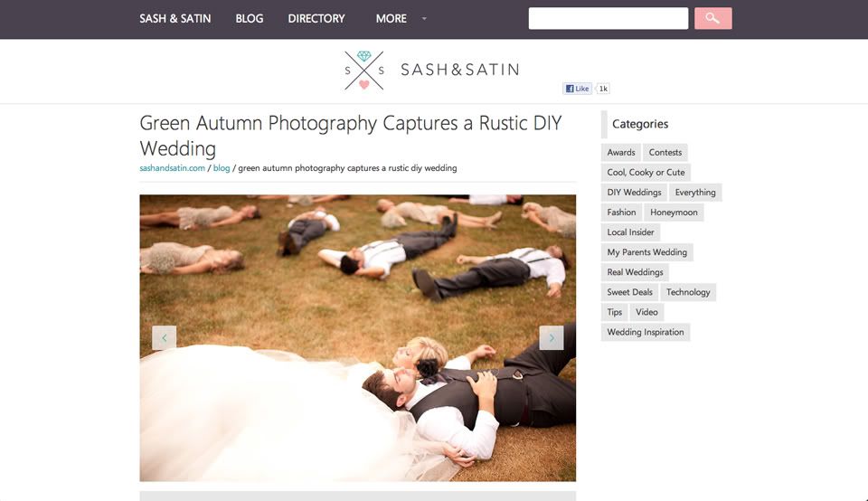Go to the previous slideshow photo arrow

click(164, 337)
